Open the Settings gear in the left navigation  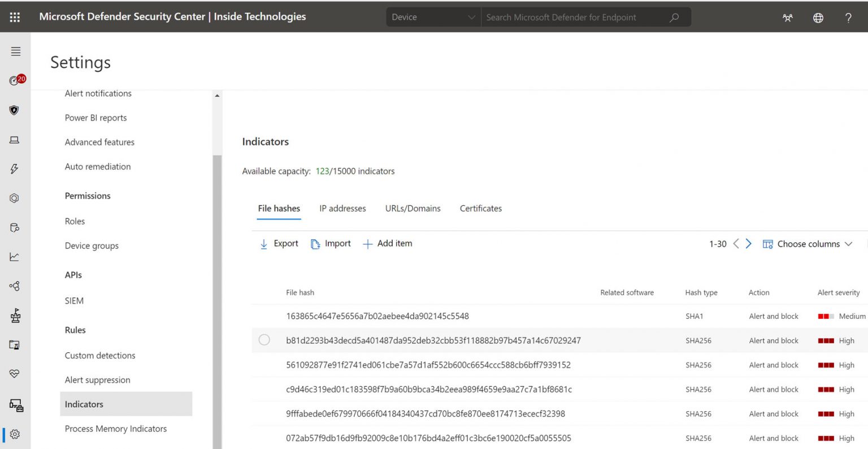click(15, 434)
